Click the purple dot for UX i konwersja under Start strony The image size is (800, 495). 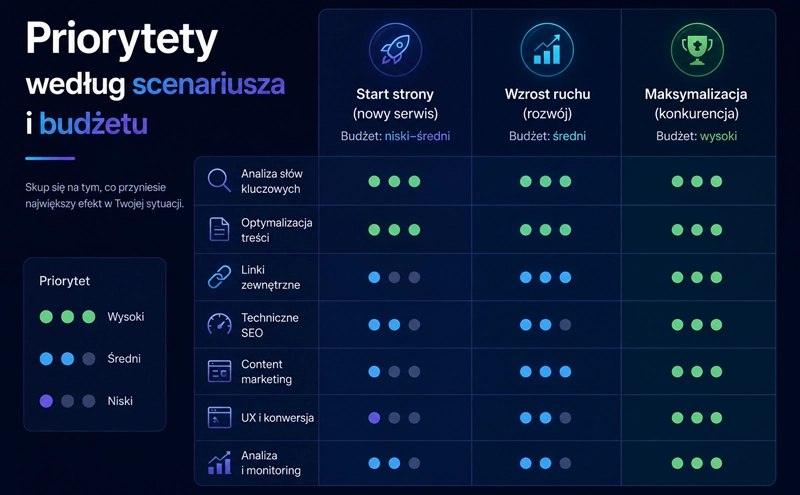pos(374,418)
